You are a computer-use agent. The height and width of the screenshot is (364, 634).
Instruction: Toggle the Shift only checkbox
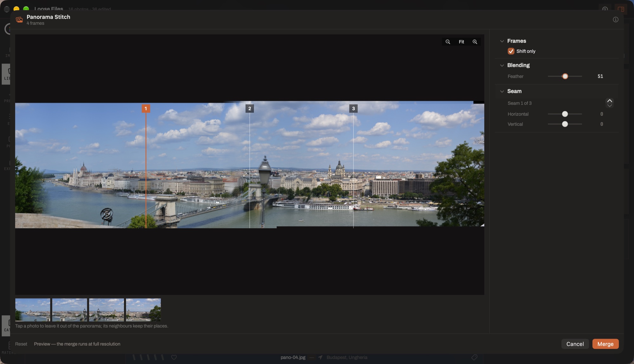point(511,51)
